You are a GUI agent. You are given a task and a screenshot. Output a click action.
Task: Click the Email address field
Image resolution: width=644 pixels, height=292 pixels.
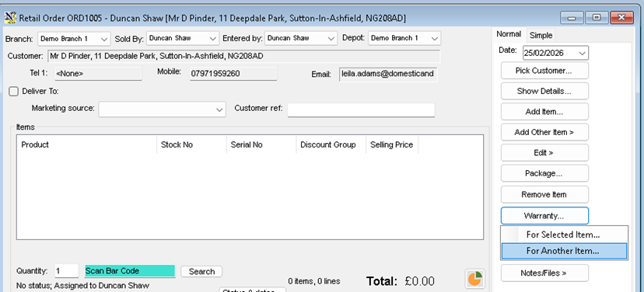pos(388,75)
